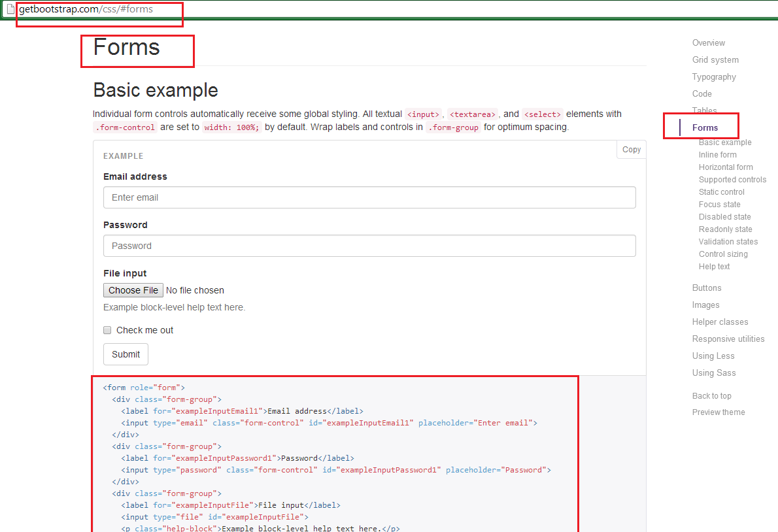Viewport: 778px width, 532px height.
Task: Navigate to Typography section
Action: pyautogui.click(x=714, y=77)
